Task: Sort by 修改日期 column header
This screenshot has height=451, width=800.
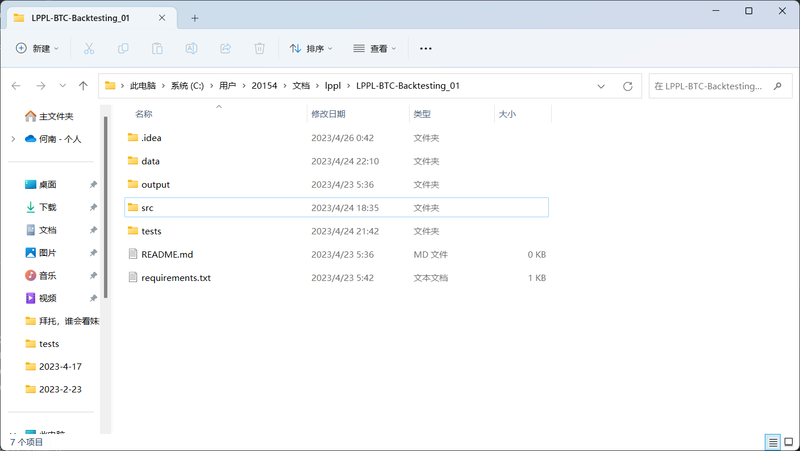Action: tap(328, 114)
